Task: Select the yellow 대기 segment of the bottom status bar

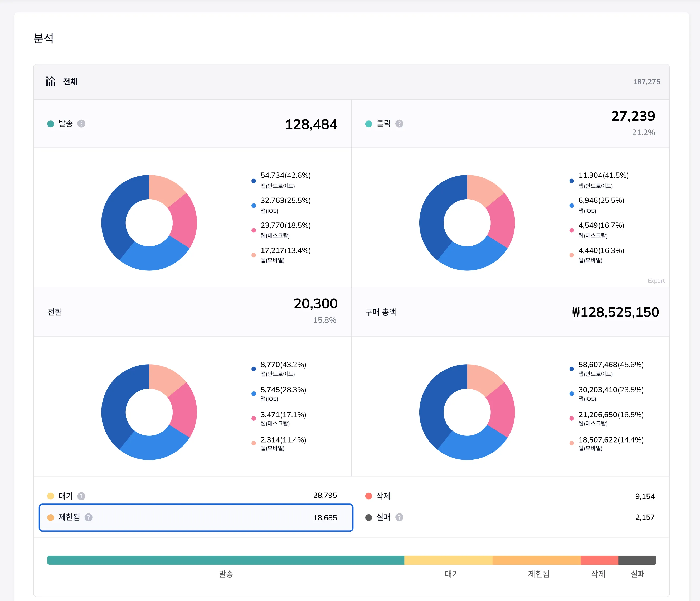Action: pyautogui.click(x=448, y=560)
